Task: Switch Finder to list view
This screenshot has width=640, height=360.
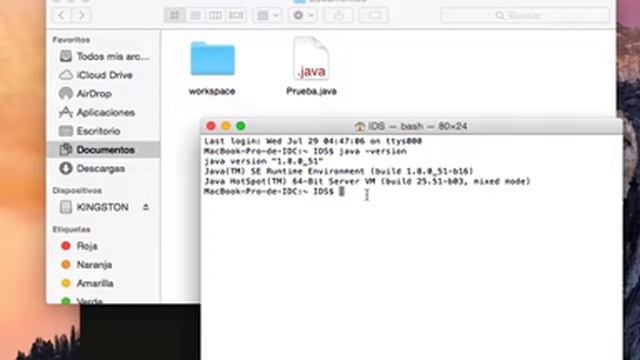Action: 195,16
